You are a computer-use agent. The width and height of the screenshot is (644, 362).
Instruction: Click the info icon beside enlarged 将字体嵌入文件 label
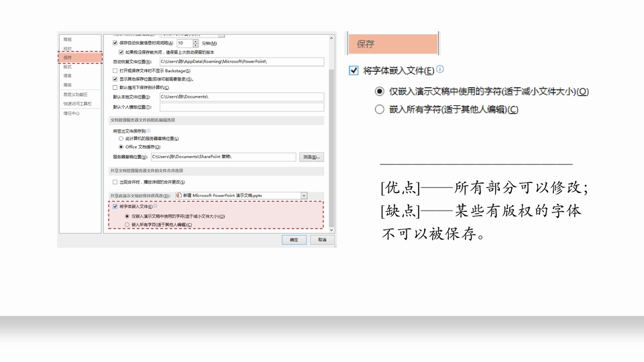440,69
